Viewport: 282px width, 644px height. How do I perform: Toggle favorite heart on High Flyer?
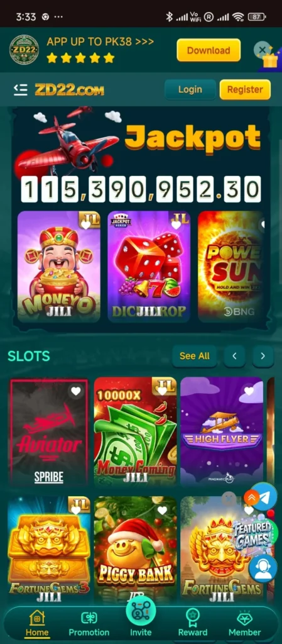(x=249, y=391)
